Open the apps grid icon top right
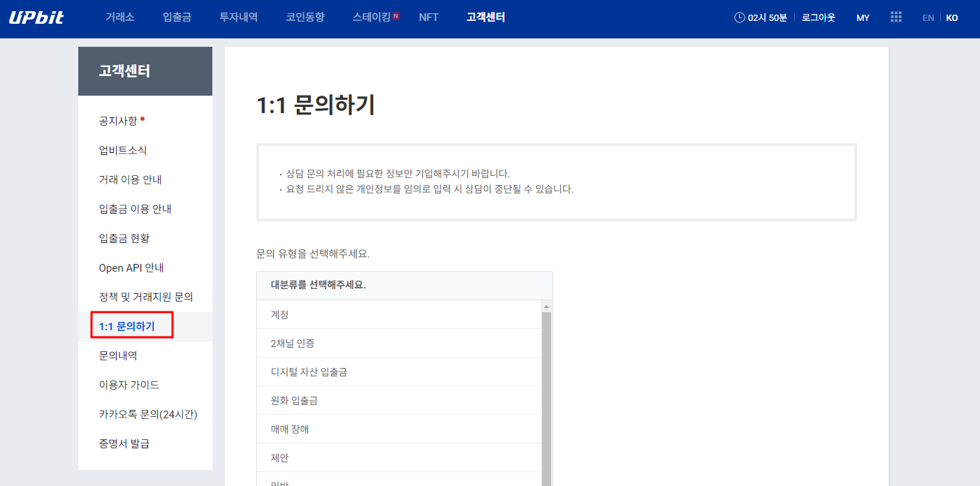 895,17
